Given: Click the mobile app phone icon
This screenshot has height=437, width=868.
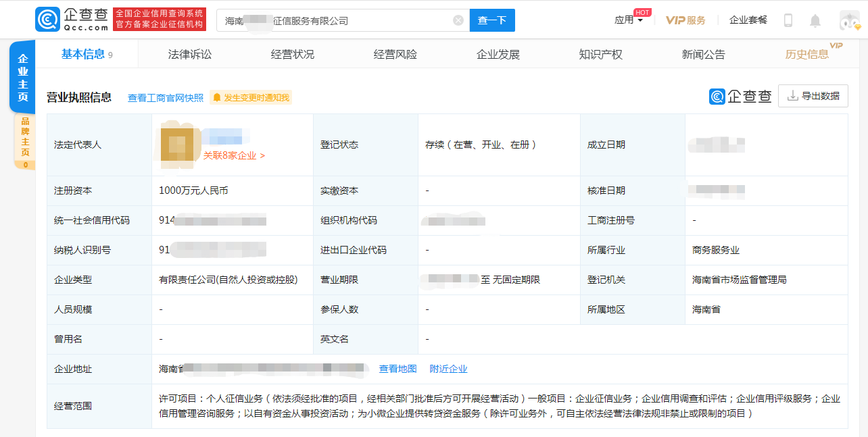Looking at the screenshot, I should (x=787, y=20).
